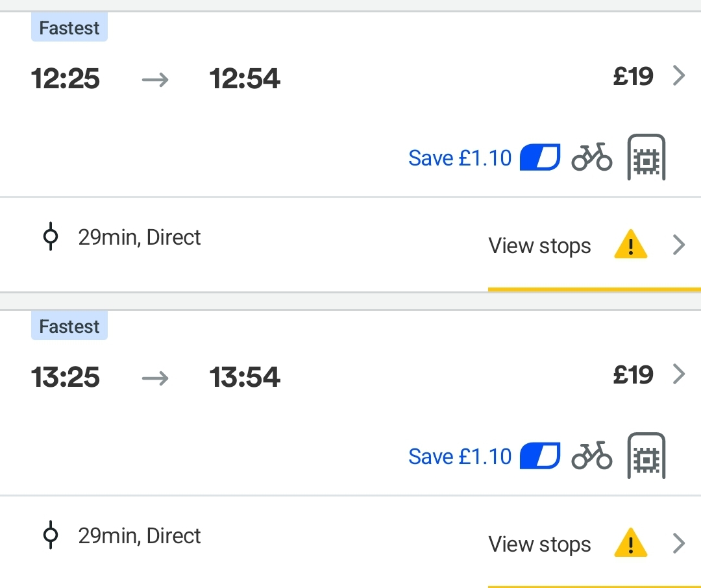Expand the 13:25 £19 fare chevron
The image size is (701, 588).
point(679,374)
